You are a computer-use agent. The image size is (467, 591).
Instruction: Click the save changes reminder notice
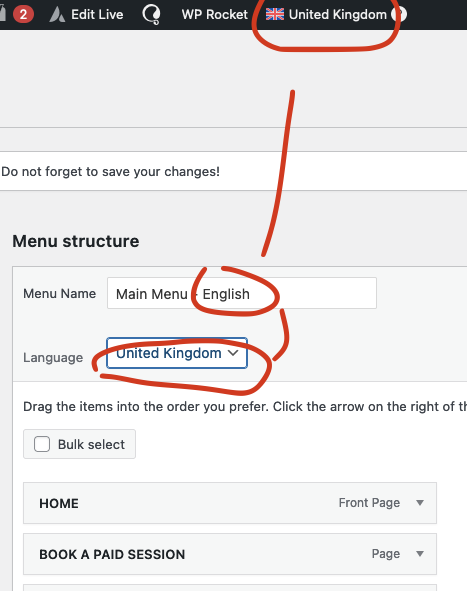[x=233, y=171]
